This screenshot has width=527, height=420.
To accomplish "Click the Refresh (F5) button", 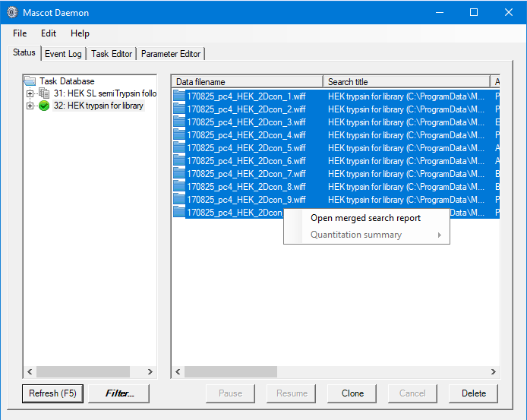I will click(52, 393).
